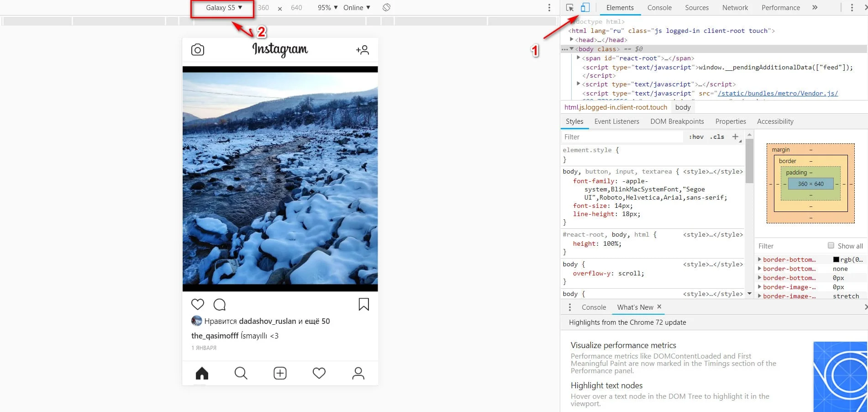Save the post with the bookmark icon
Viewport: 868px width, 412px height.
coord(364,304)
